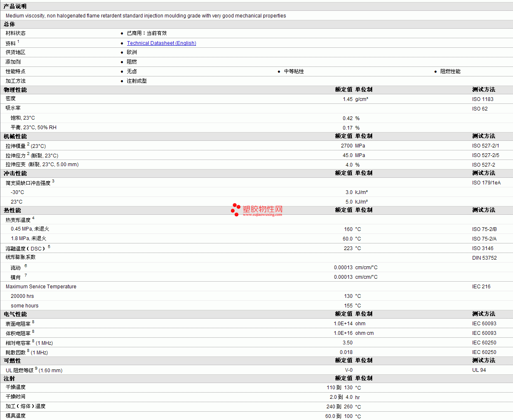Click the 产品说明 section header
This screenshot has width=513, height=420.
tap(15, 6)
